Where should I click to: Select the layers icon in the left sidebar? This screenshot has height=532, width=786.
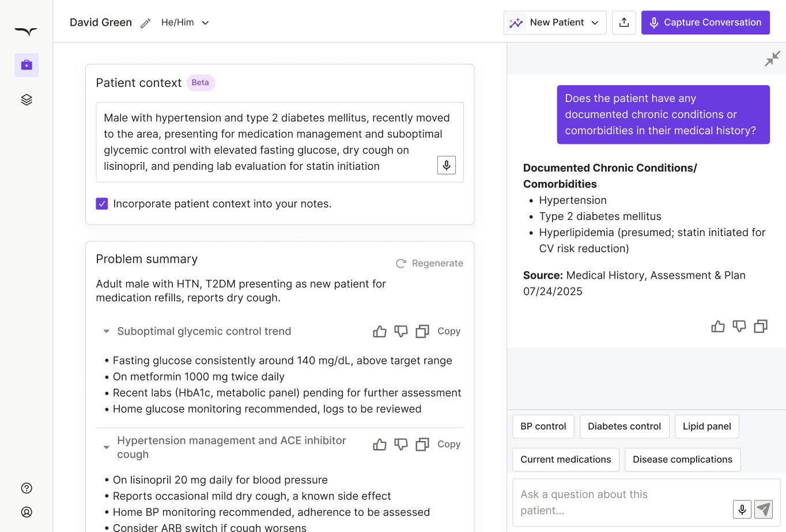point(26,99)
